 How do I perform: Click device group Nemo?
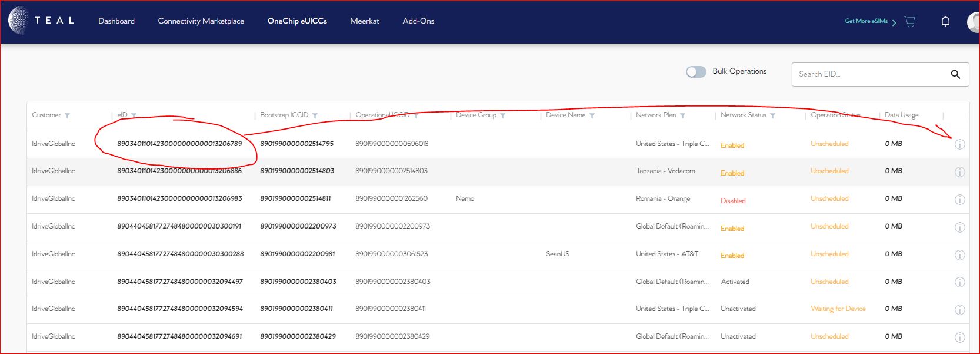pos(465,198)
